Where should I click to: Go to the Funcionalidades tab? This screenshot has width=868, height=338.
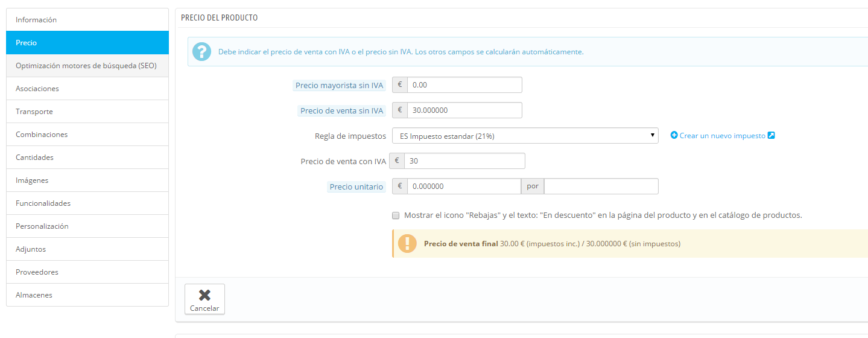(x=87, y=203)
